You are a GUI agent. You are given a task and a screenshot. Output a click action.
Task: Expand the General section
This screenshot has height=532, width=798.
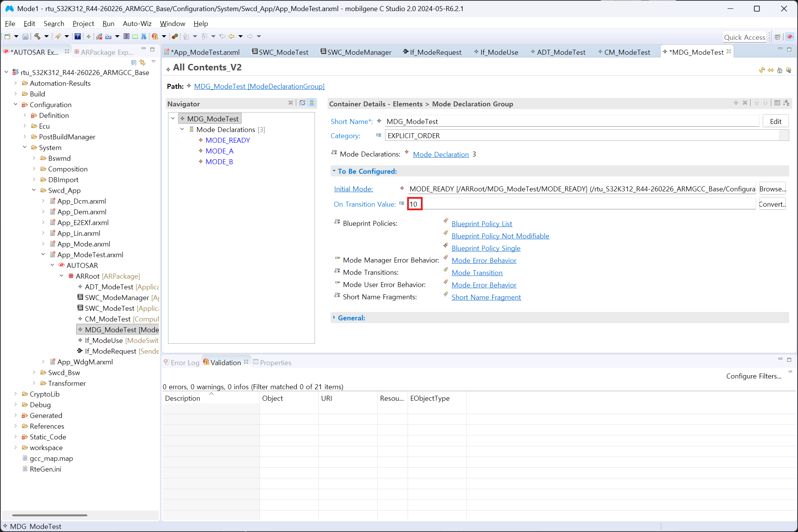coord(334,318)
